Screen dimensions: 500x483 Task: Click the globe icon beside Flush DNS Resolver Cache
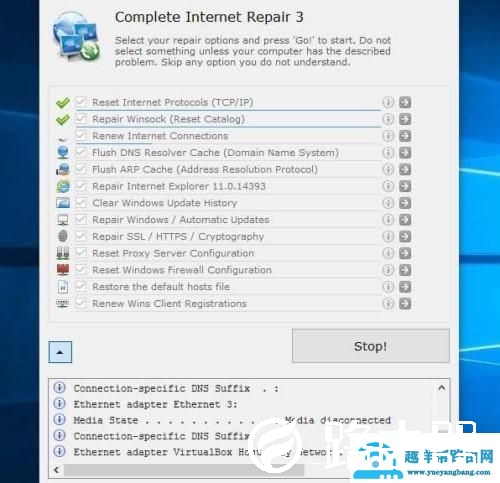(x=63, y=153)
